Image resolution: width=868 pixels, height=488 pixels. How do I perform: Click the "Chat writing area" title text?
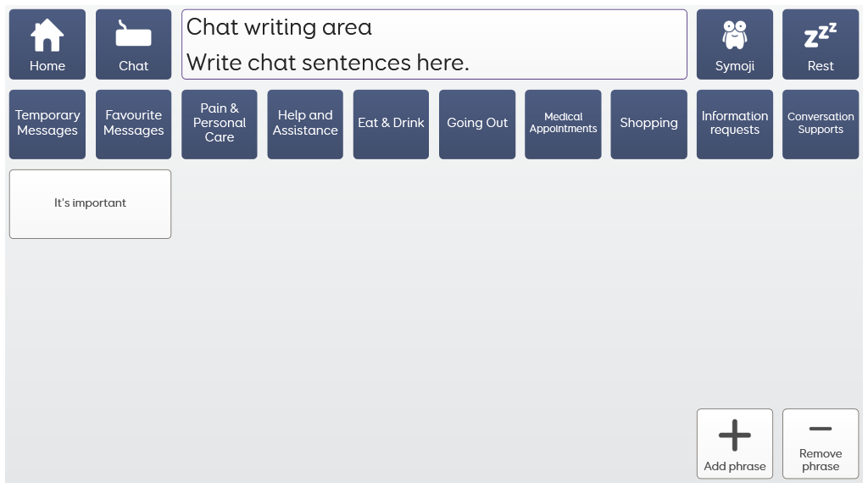pyautogui.click(x=279, y=27)
